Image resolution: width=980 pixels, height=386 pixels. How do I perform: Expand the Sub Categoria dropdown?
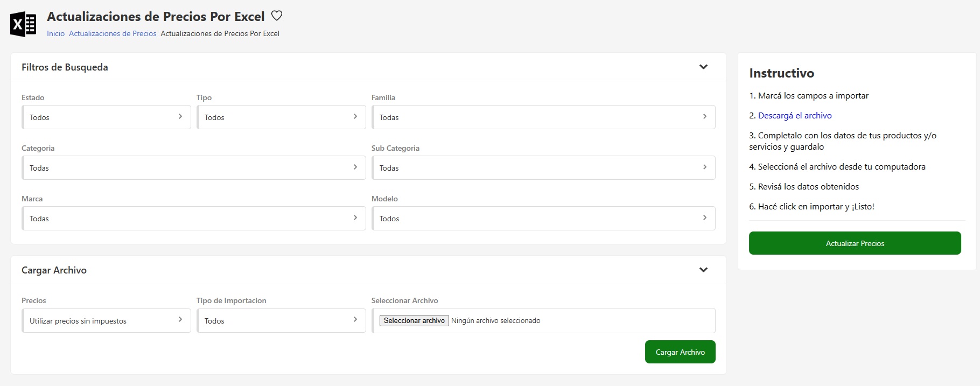pyautogui.click(x=543, y=168)
